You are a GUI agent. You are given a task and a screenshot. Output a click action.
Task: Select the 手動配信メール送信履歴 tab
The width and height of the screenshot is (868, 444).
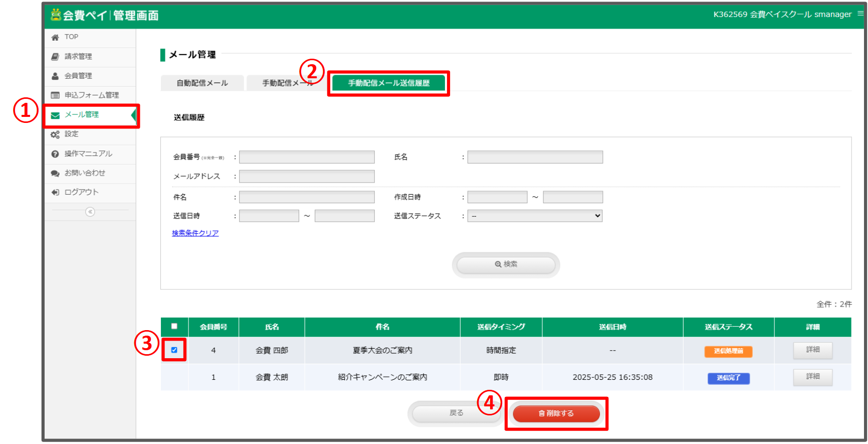coord(388,83)
